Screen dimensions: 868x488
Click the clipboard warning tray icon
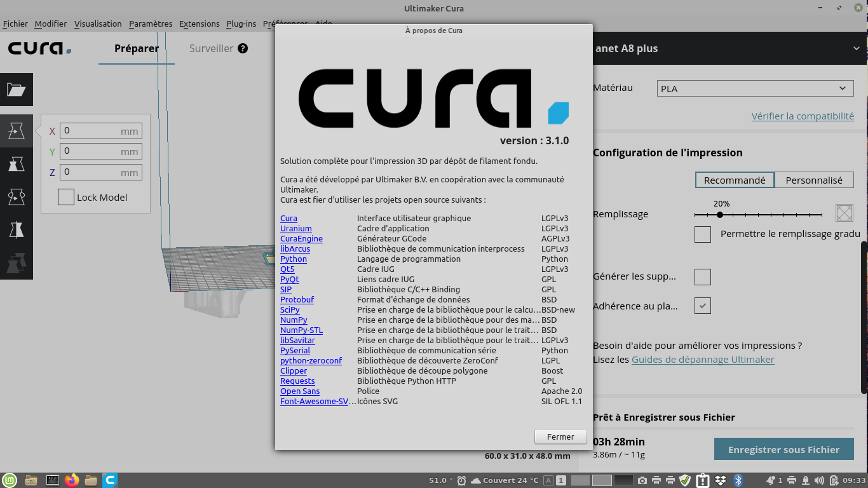(x=702, y=480)
